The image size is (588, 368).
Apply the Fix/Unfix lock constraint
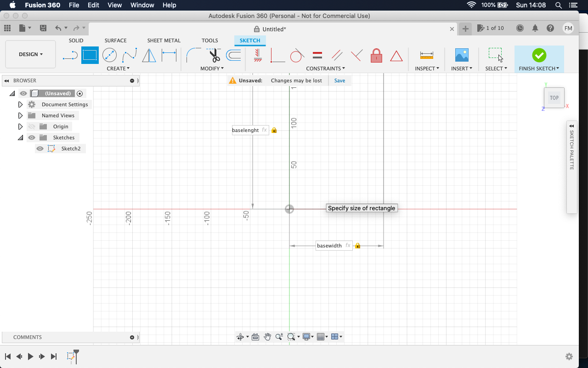click(376, 56)
